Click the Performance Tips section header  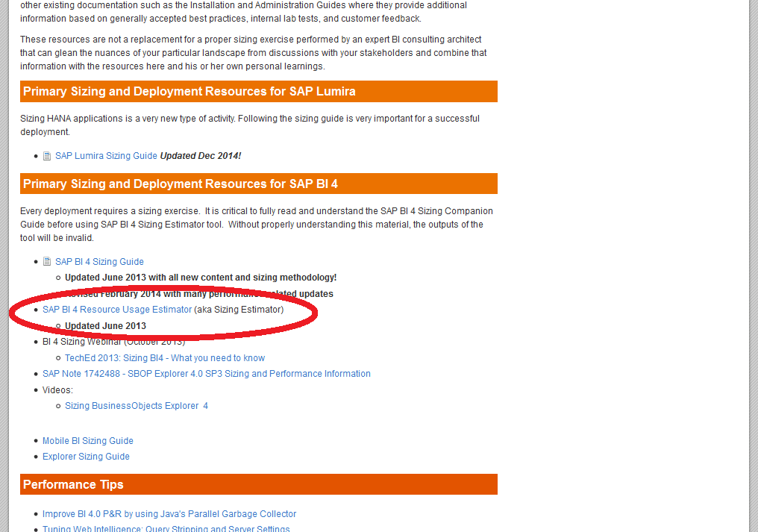(x=259, y=484)
